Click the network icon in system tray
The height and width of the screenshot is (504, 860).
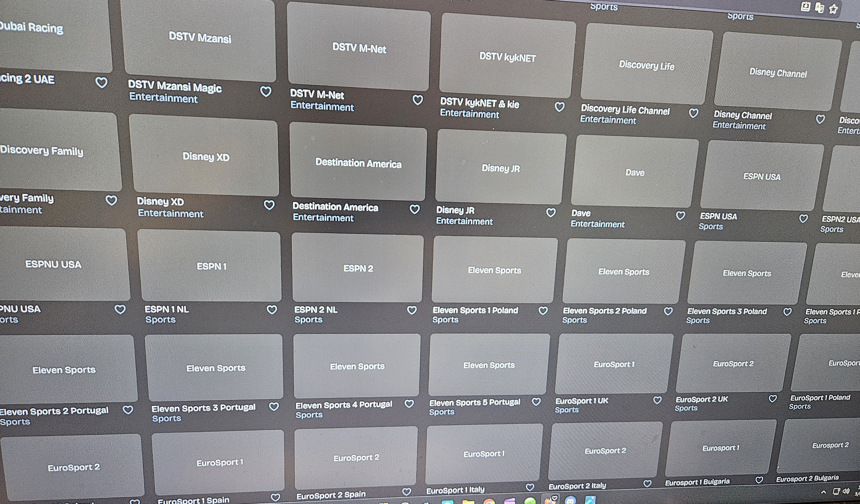coord(836,491)
